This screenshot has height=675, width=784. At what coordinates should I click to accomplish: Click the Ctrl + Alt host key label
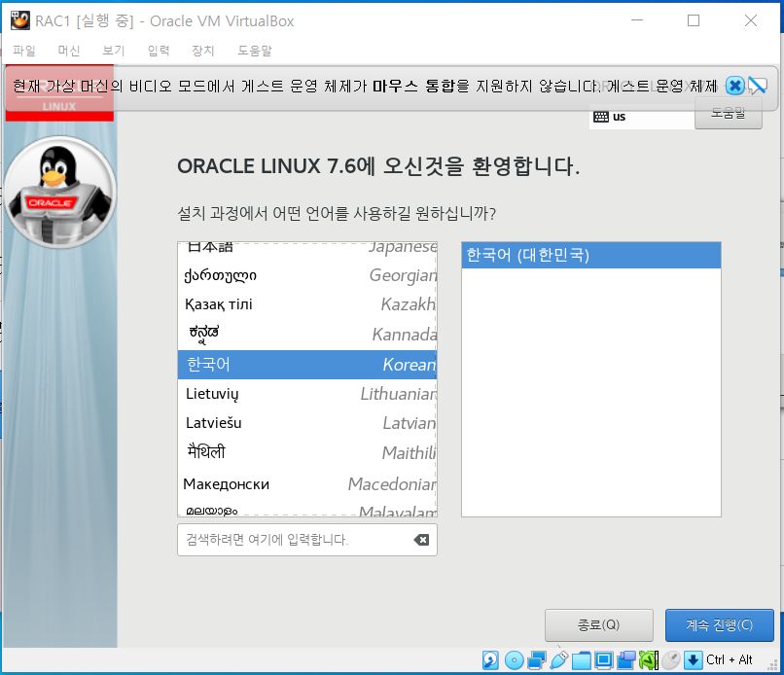click(x=729, y=660)
